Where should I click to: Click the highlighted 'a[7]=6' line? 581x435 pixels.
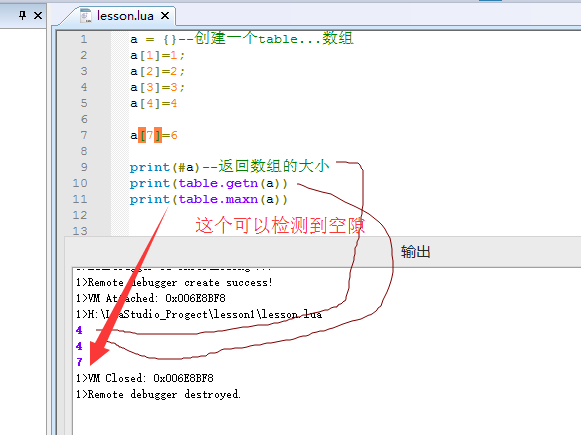tap(154, 135)
